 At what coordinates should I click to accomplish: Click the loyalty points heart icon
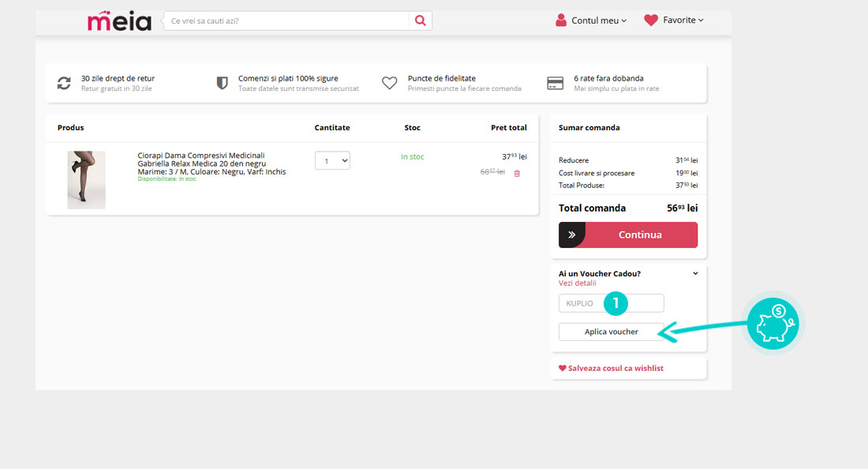pyautogui.click(x=389, y=83)
